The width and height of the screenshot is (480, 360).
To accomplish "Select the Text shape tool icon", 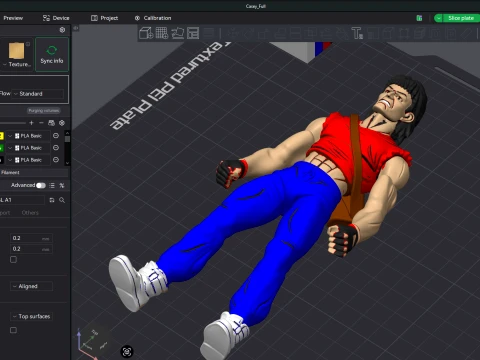I will pyautogui.click(x=357, y=33).
